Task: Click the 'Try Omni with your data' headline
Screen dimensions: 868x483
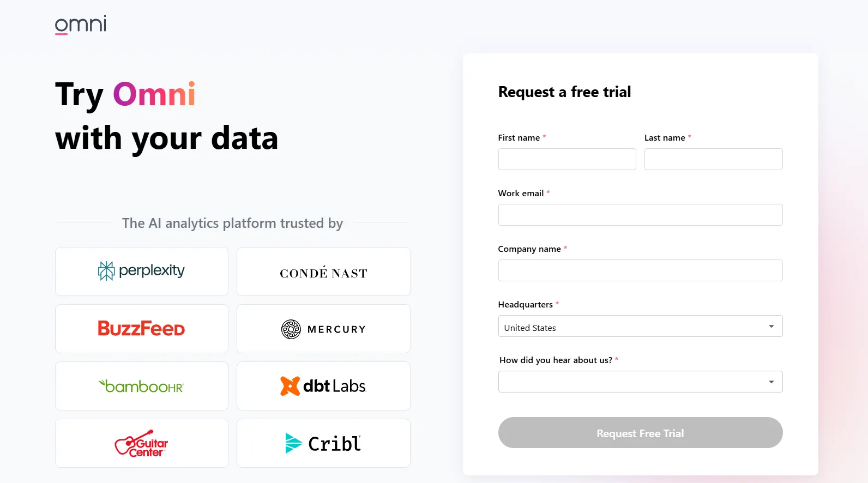Action: pyautogui.click(x=167, y=116)
